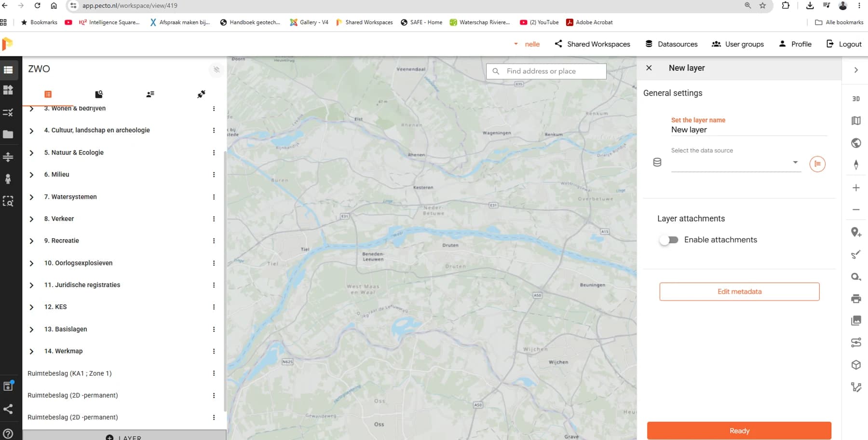Click the Edit metadata button

click(x=739, y=291)
